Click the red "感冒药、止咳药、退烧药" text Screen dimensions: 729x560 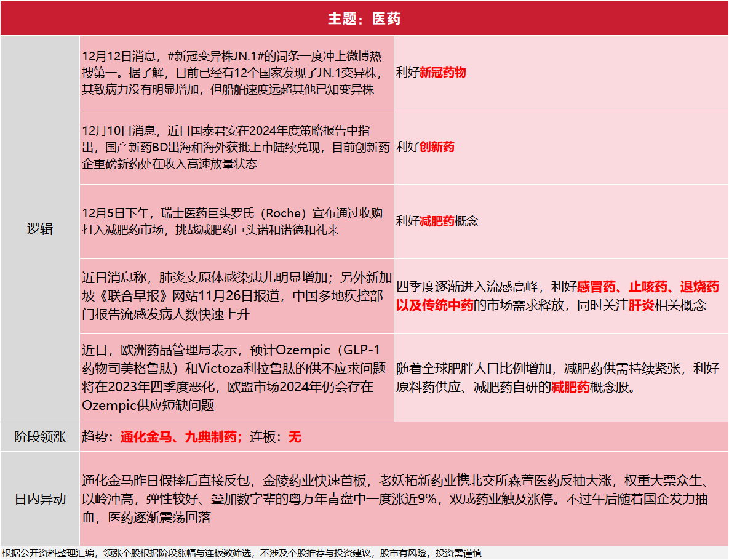(x=648, y=287)
